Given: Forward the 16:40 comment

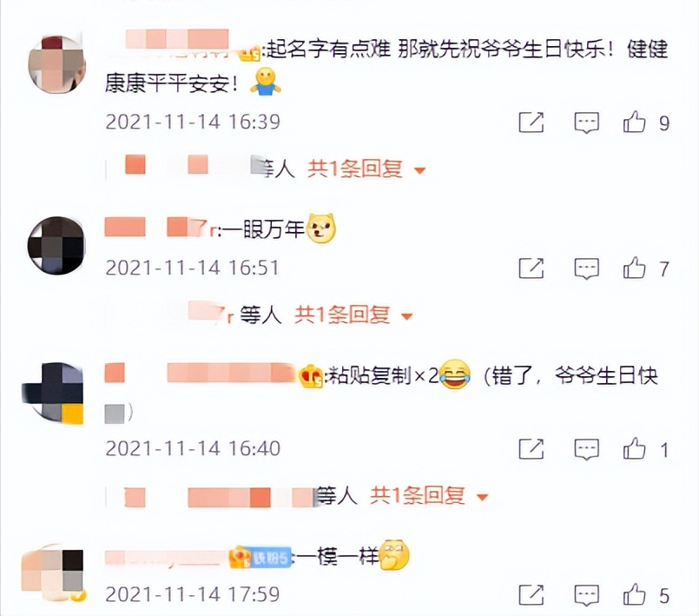Looking at the screenshot, I should (x=531, y=448).
